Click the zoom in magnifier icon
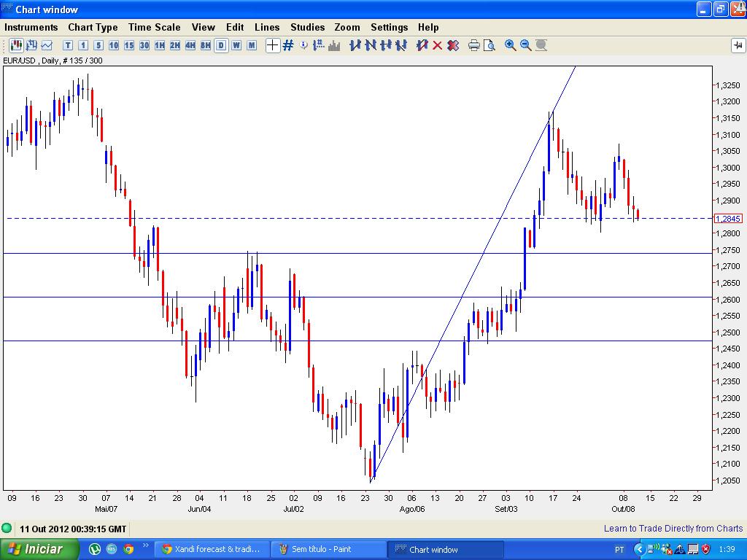747x560 pixels. (510, 46)
